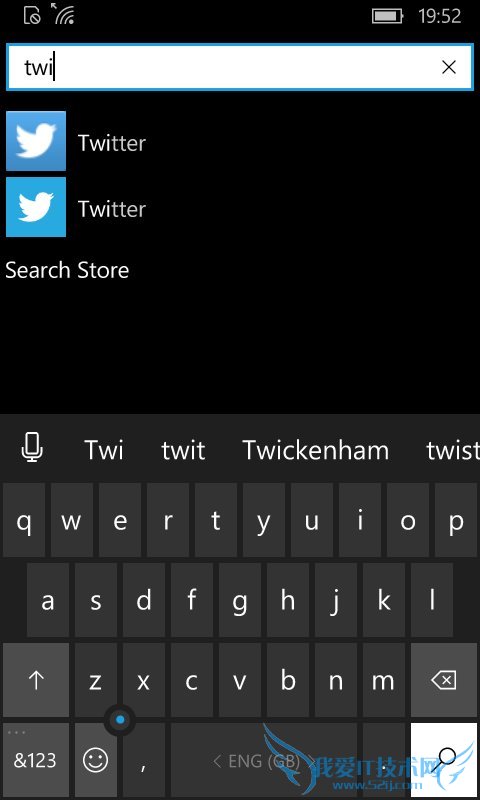The height and width of the screenshot is (800, 480).
Task: Select the "twit" suggestion
Action: click(x=183, y=450)
